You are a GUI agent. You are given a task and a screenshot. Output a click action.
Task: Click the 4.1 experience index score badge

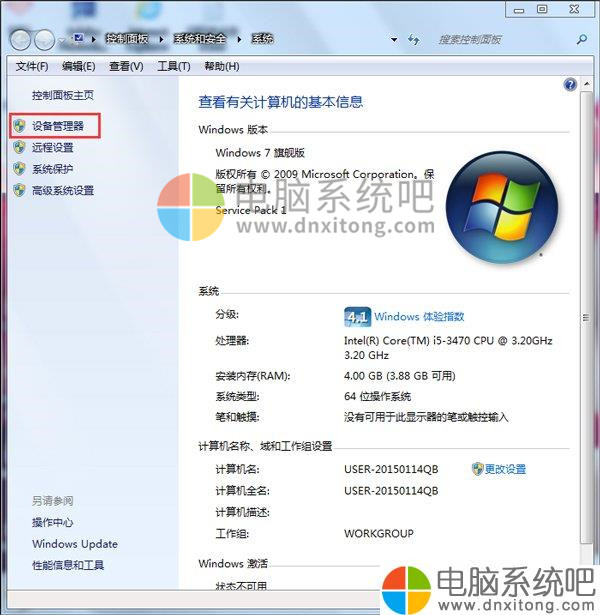click(357, 317)
